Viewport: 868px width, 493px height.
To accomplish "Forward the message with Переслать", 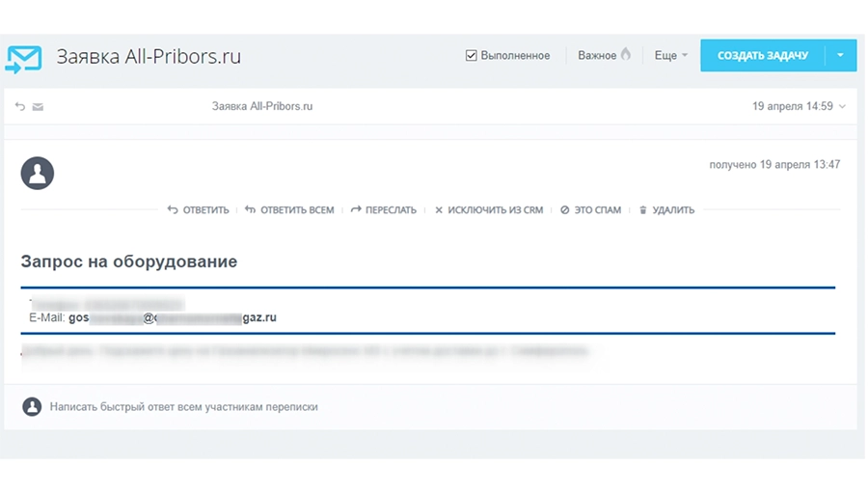I will tap(384, 210).
